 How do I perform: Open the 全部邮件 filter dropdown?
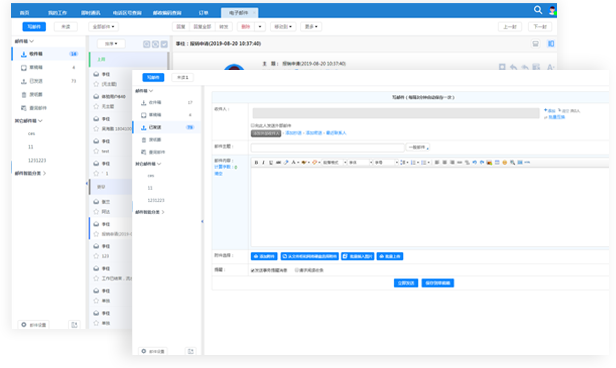point(103,27)
